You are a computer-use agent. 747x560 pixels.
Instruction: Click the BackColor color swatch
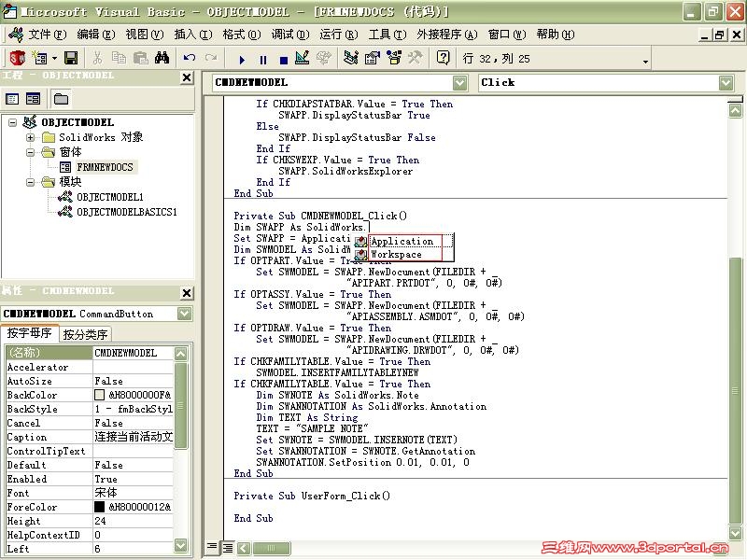pyautogui.click(x=100, y=395)
